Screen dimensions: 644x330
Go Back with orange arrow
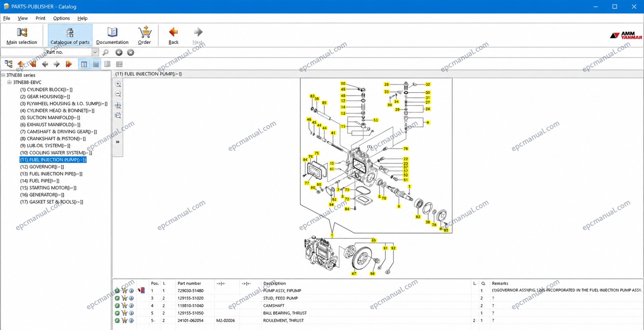pyautogui.click(x=173, y=35)
